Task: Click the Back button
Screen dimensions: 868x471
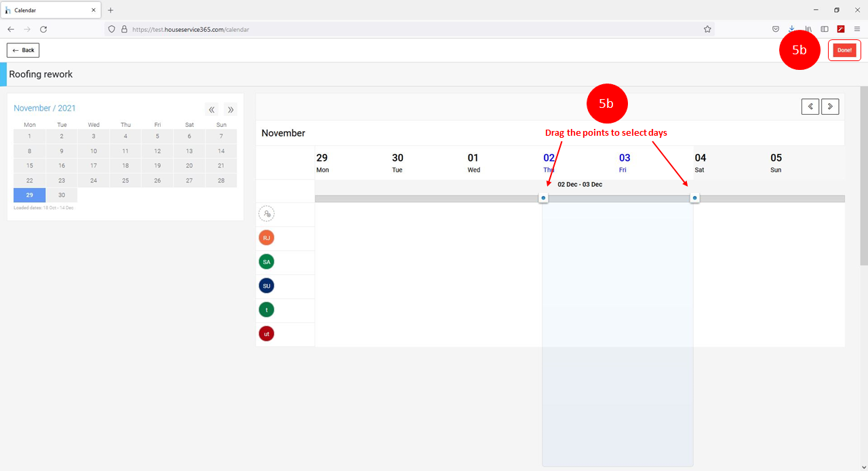Action: (23, 50)
